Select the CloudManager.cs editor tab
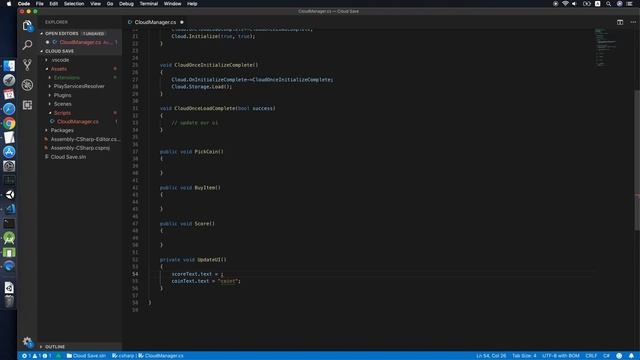Viewport: 640px width, 360px height. pyautogui.click(x=155, y=22)
